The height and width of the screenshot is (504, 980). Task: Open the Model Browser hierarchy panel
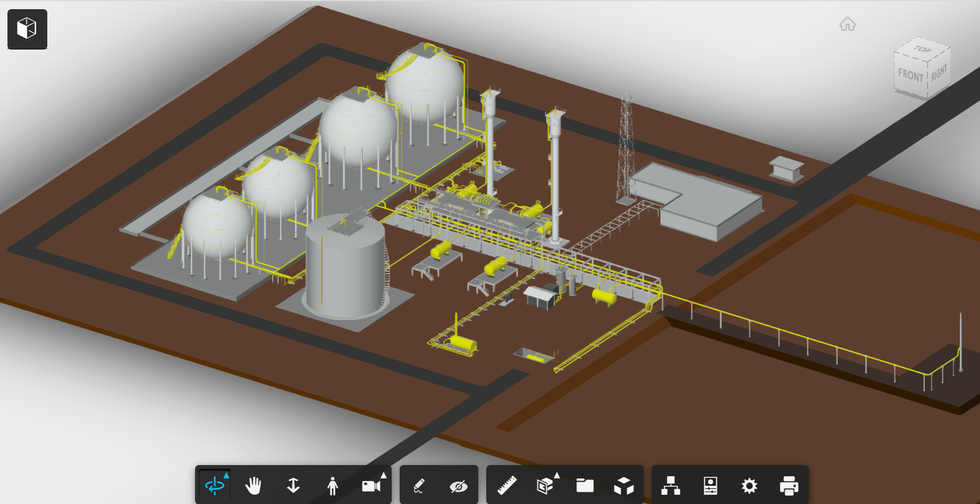[x=671, y=486]
